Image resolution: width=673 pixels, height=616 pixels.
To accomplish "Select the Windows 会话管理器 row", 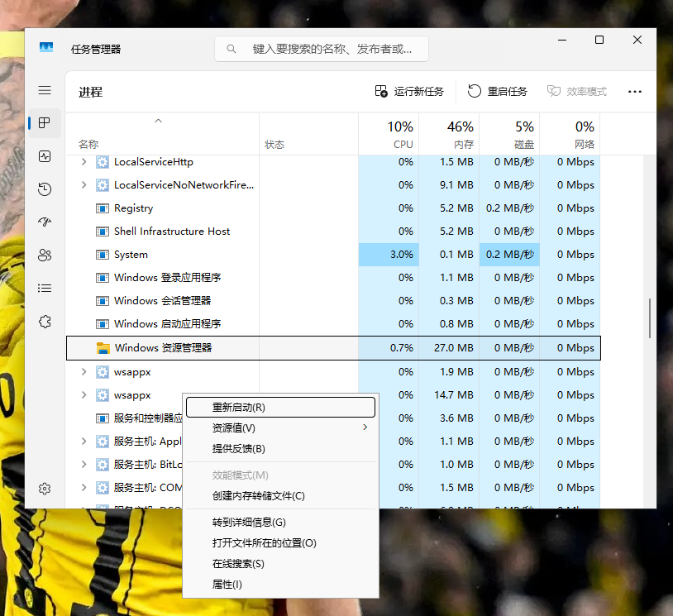I will 333,300.
